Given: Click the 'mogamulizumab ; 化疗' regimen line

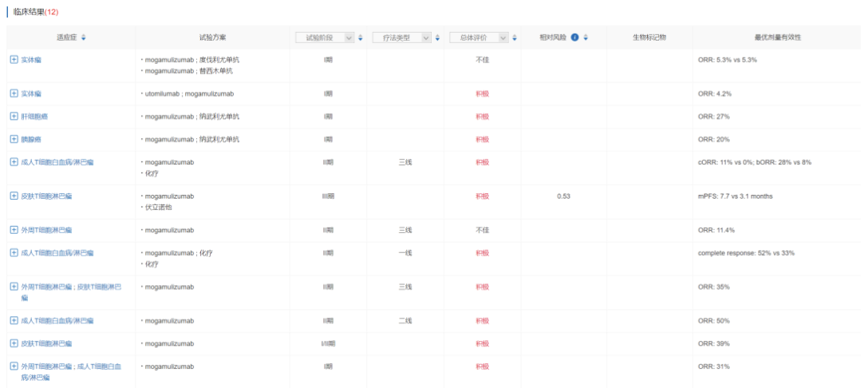Looking at the screenshot, I should 179,253.
